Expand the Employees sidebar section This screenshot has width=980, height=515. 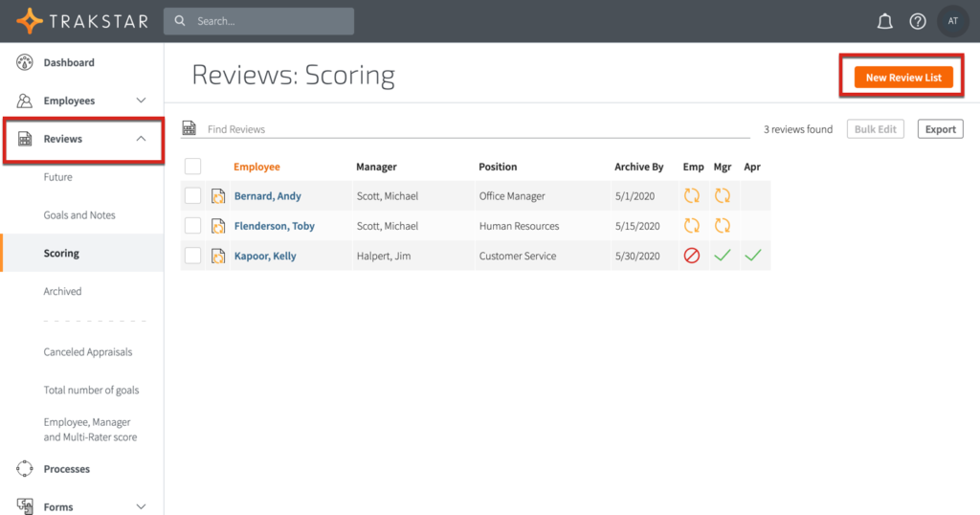tap(141, 101)
